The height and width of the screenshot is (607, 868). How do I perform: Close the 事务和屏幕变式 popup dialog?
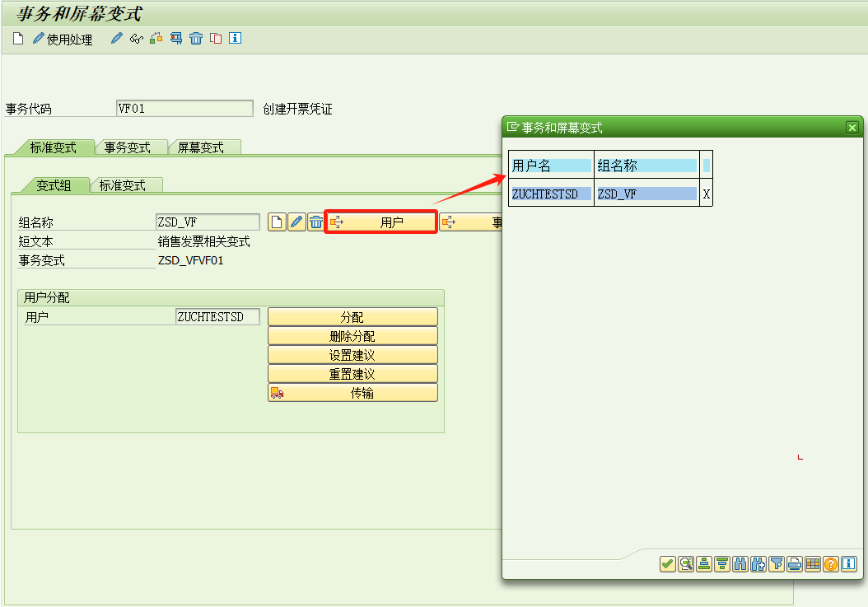852,128
